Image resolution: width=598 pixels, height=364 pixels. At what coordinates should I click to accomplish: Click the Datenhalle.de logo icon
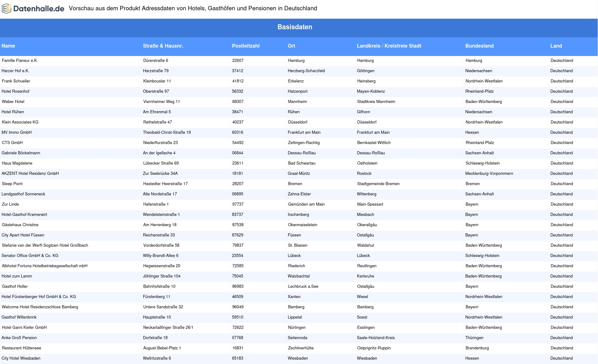pos(7,9)
